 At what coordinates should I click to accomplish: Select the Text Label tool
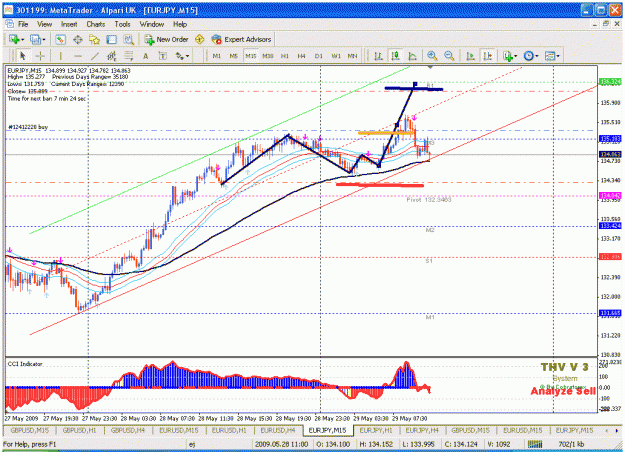[x=163, y=56]
